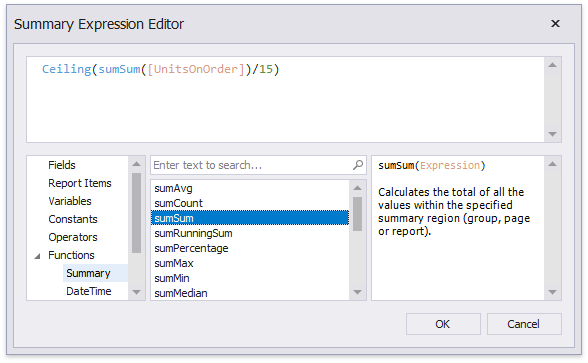Select the Constants category
The image size is (588, 363).
(73, 219)
